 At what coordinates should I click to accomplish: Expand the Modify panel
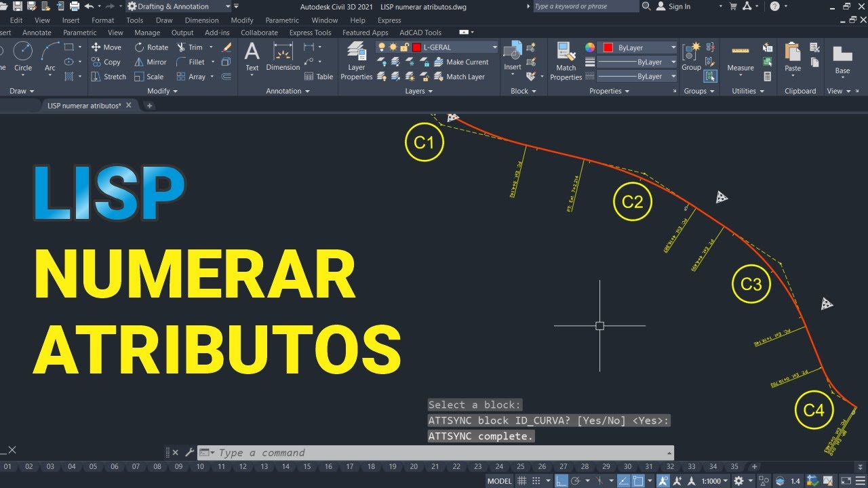pos(162,91)
